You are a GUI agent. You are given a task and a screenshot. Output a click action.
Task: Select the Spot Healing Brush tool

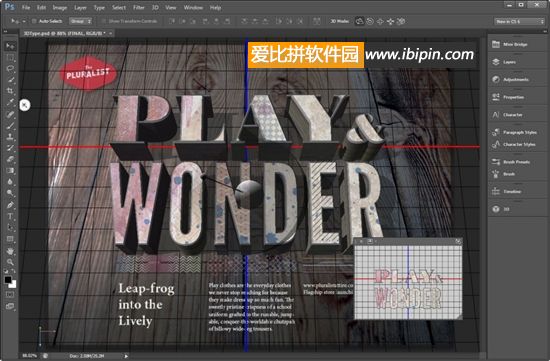point(10,114)
